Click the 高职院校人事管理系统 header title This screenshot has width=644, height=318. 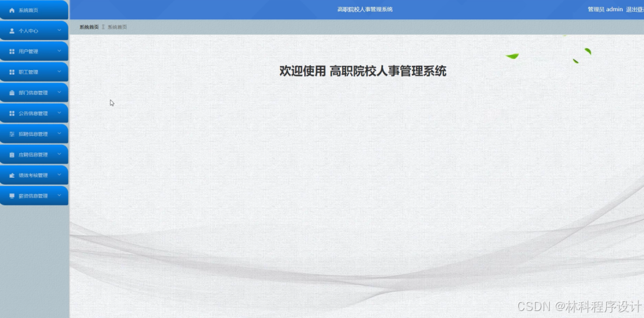365,9
